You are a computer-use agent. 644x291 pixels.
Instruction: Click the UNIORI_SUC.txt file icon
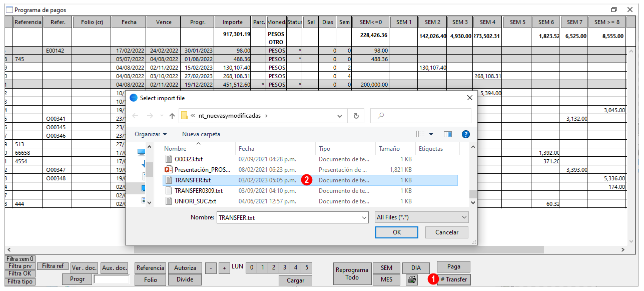[x=168, y=201]
